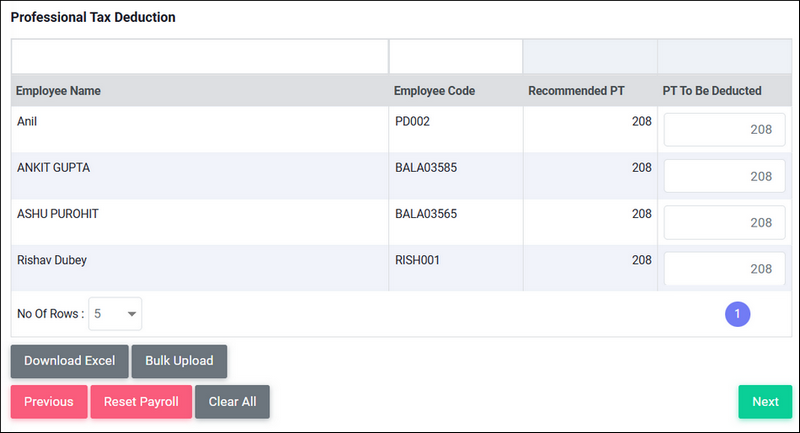Image resolution: width=800 pixels, height=433 pixels.
Task: Sort by the Employee Name header
Action: 58,91
